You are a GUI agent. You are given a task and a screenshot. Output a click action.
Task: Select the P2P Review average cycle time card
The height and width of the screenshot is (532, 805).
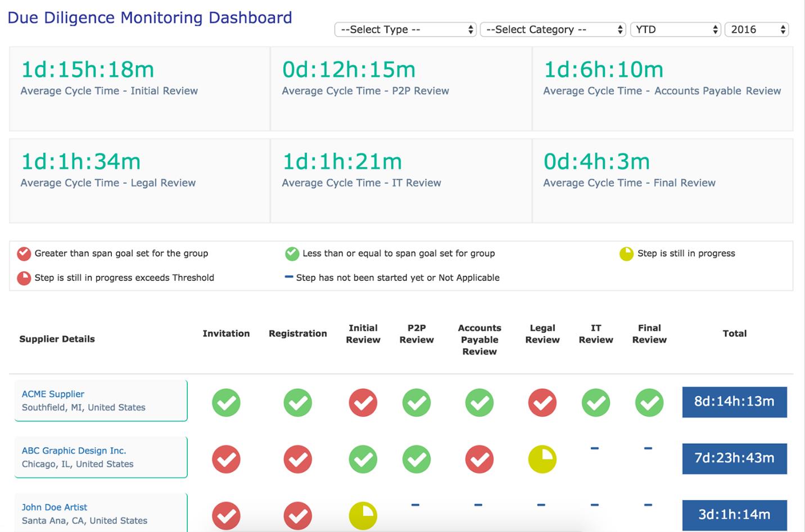(401, 89)
